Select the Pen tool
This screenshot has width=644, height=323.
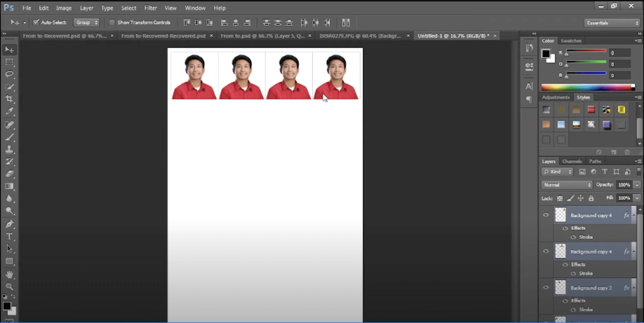[x=9, y=224]
